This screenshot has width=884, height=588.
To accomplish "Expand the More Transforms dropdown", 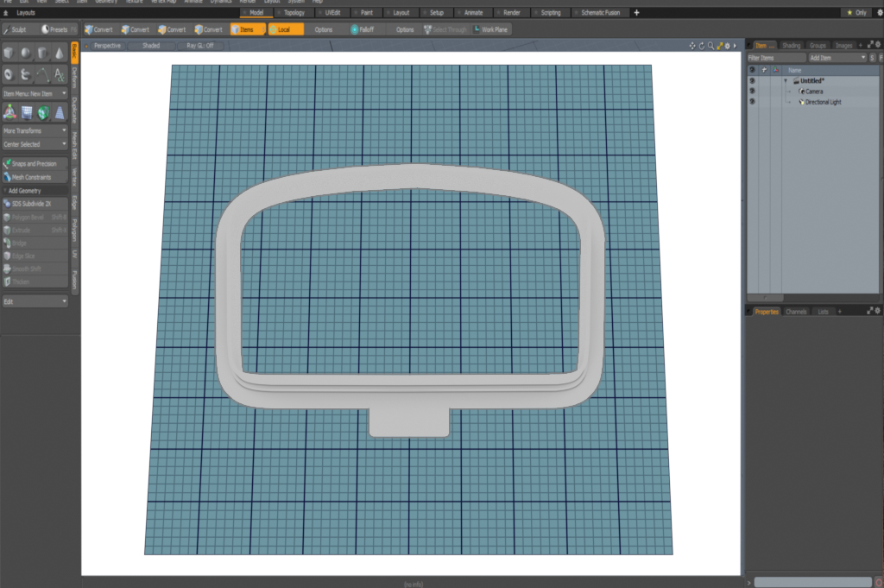I will (x=35, y=130).
